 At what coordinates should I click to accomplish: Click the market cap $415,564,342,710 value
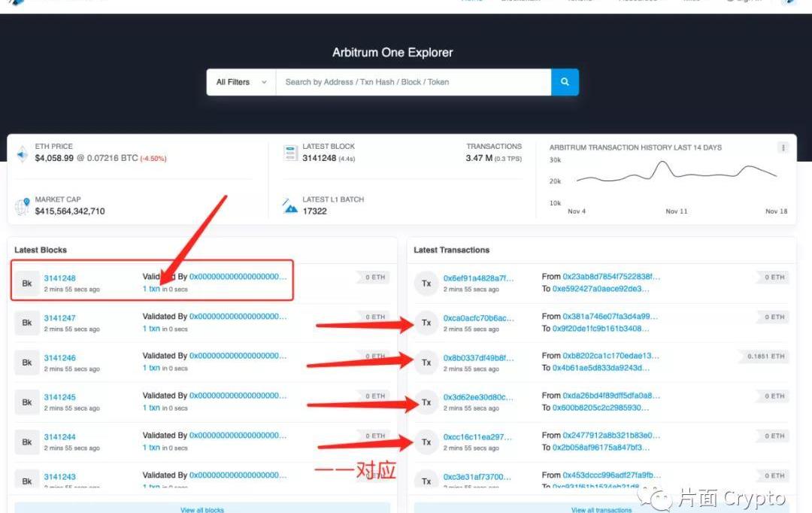(x=70, y=211)
